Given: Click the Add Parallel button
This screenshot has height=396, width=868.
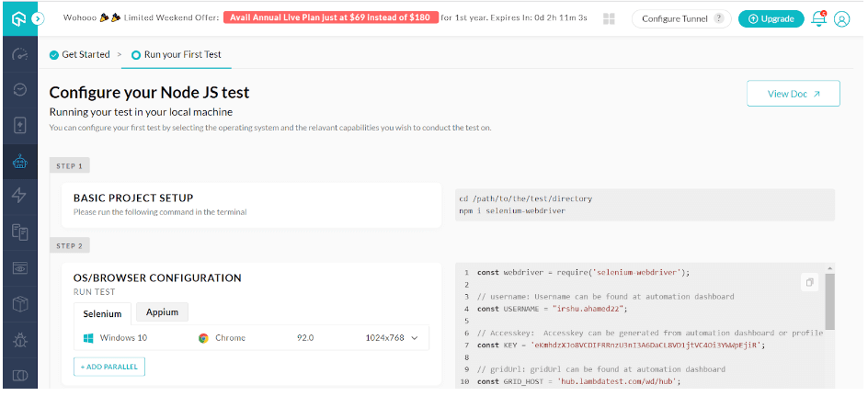Looking at the screenshot, I should pyautogui.click(x=109, y=367).
